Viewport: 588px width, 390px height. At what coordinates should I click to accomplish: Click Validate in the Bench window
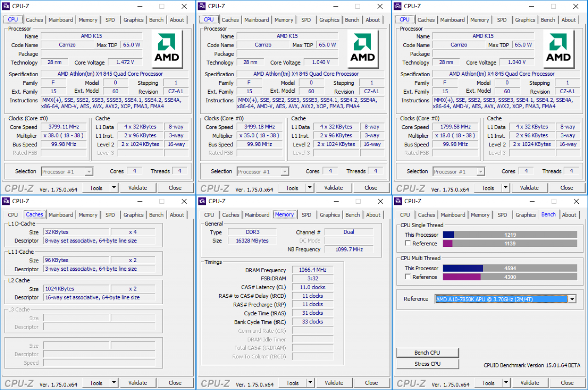point(530,383)
